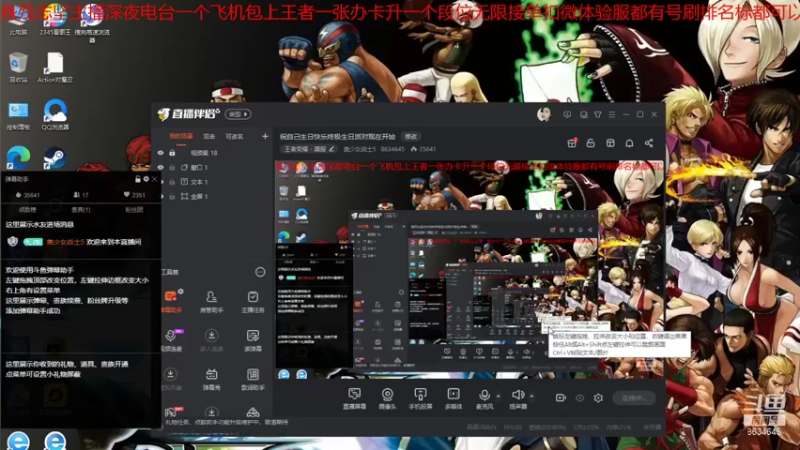The width and height of the screenshot is (800, 450).
Task: Click the stream title text in the header
Action: tap(337, 136)
